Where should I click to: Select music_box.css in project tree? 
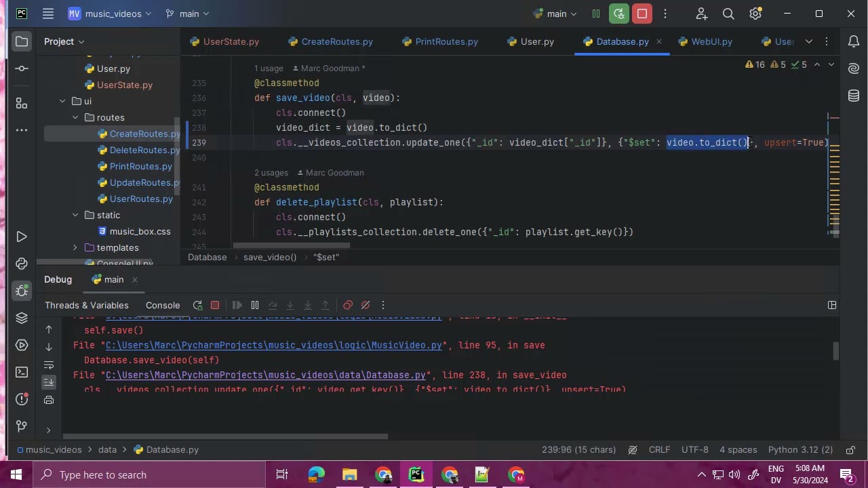tap(140, 231)
